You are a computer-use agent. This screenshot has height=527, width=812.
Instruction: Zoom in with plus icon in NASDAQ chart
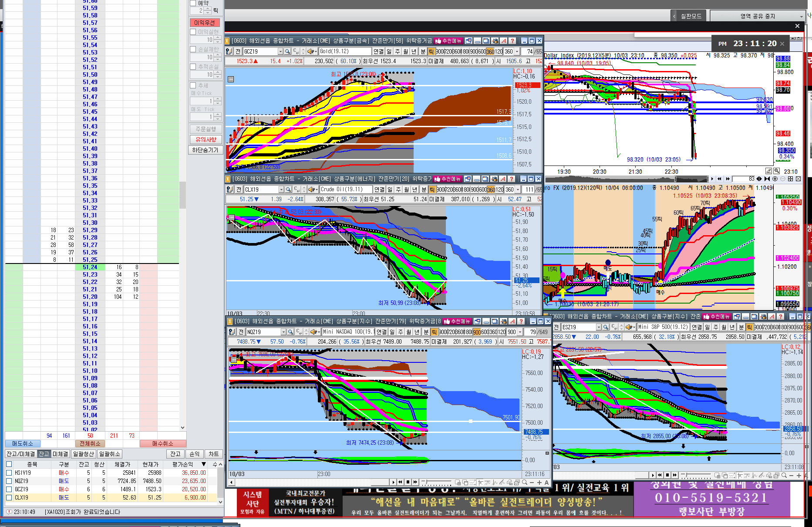pos(539,482)
